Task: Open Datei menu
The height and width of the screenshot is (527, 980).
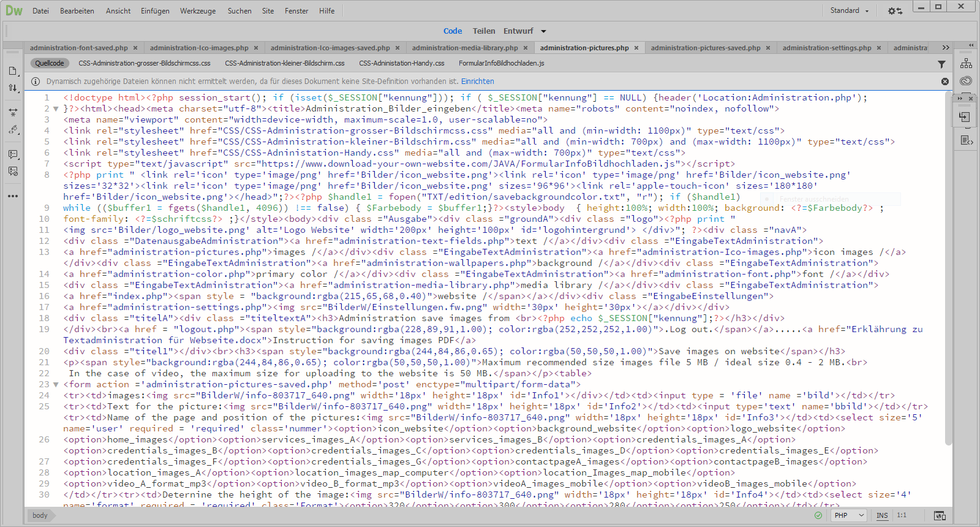Action: 40,11
